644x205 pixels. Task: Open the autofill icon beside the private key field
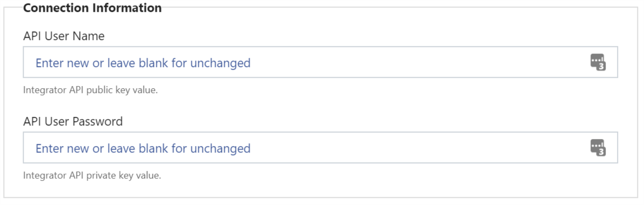click(x=598, y=148)
